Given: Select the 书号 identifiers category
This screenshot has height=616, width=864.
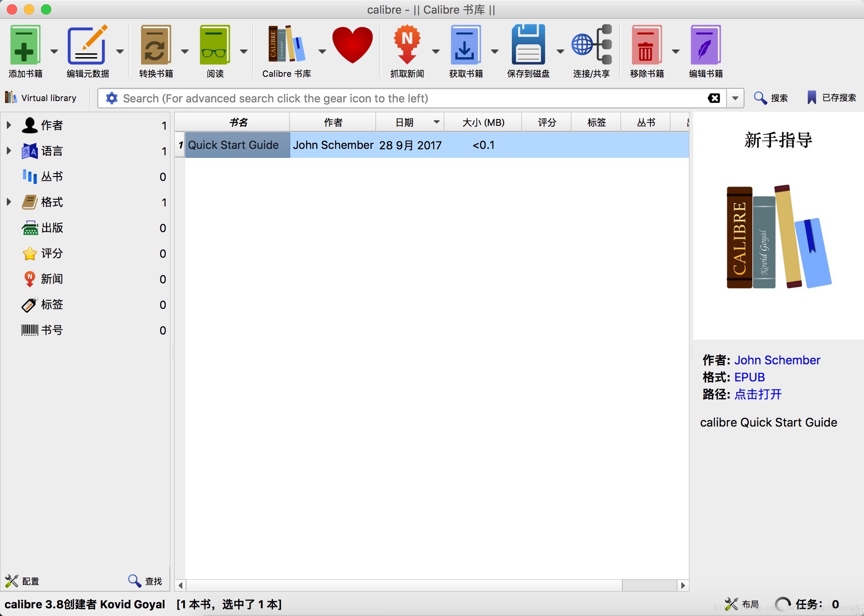Looking at the screenshot, I should coord(85,330).
